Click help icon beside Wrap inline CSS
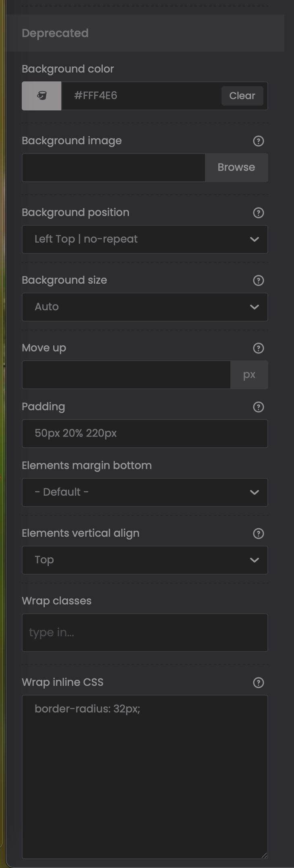294x868 pixels. (259, 683)
